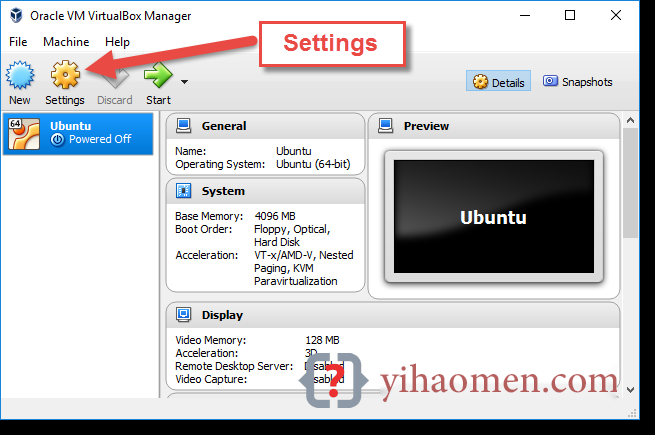The image size is (655, 435).
Task: Click the Display section screen icon
Action: pyautogui.click(x=183, y=314)
